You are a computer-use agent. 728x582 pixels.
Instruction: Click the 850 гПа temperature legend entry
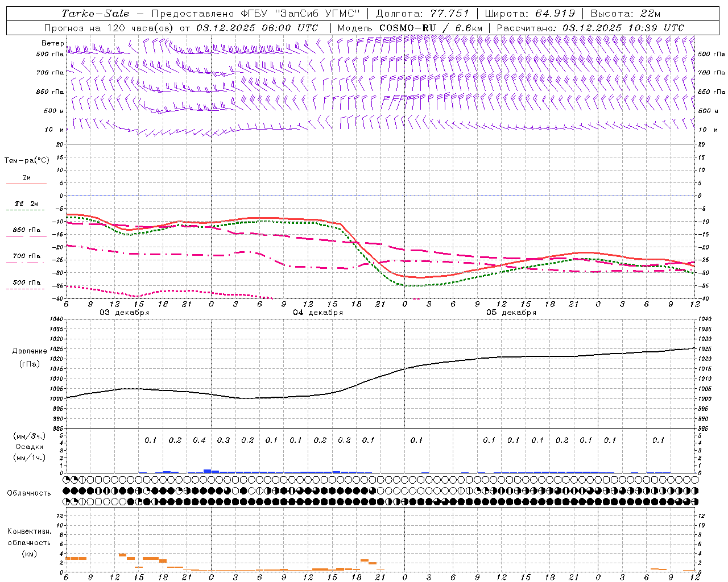(26, 230)
